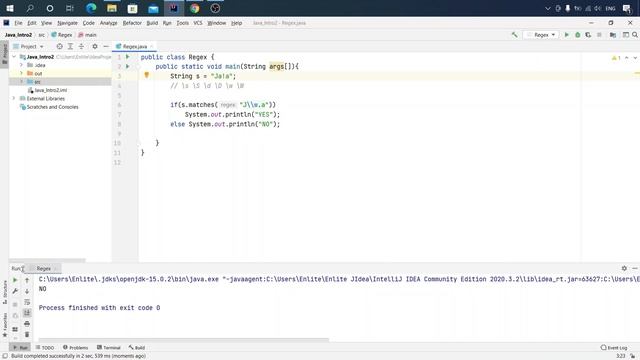Select Java_Intro2.iml file in tree
The image size is (640, 360).
[47, 90]
